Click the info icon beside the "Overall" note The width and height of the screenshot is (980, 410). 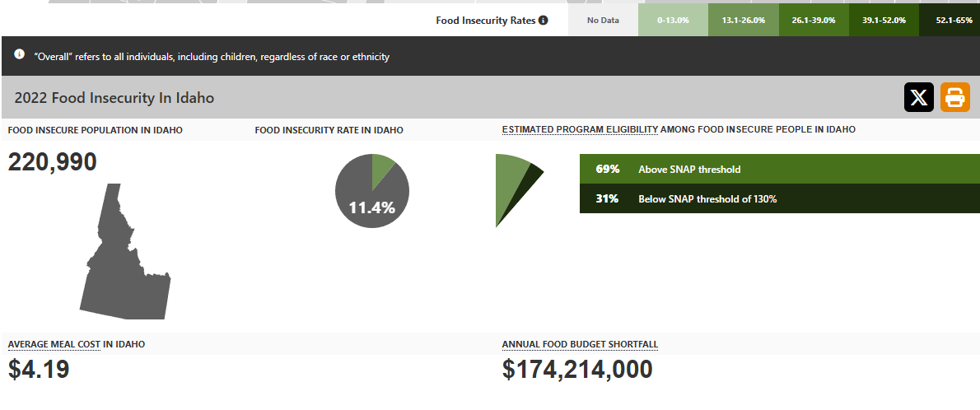click(20, 54)
